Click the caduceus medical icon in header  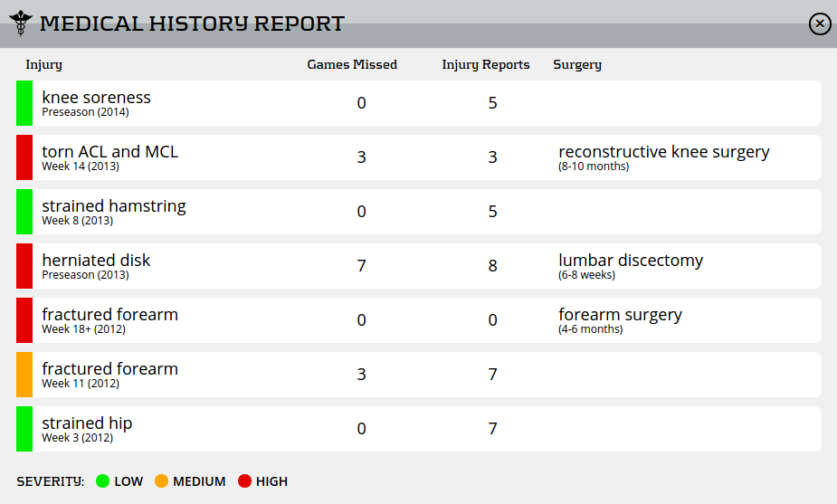(20, 24)
